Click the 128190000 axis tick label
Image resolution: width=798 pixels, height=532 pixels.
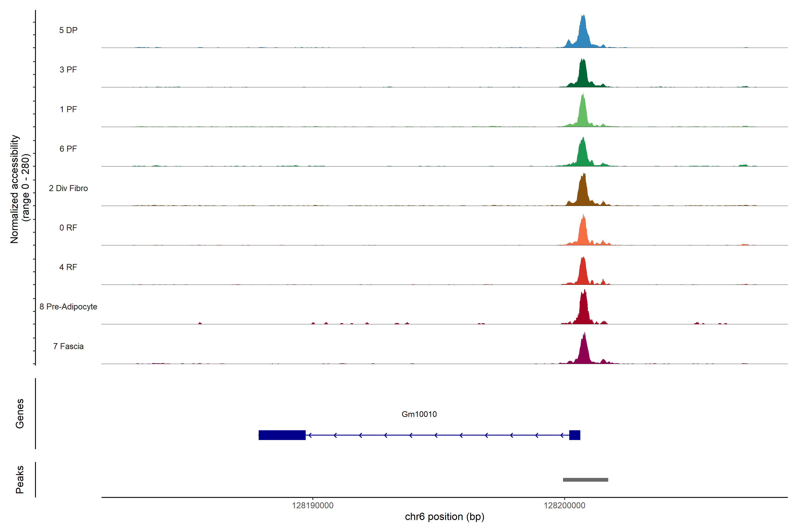pyautogui.click(x=313, y=506)
